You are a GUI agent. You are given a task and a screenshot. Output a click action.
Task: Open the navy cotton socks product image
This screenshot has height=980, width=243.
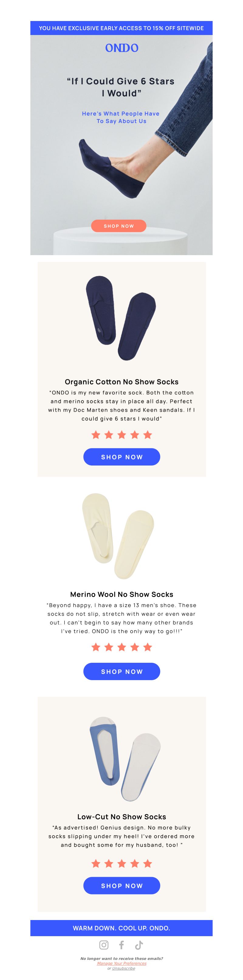point(121,318)
